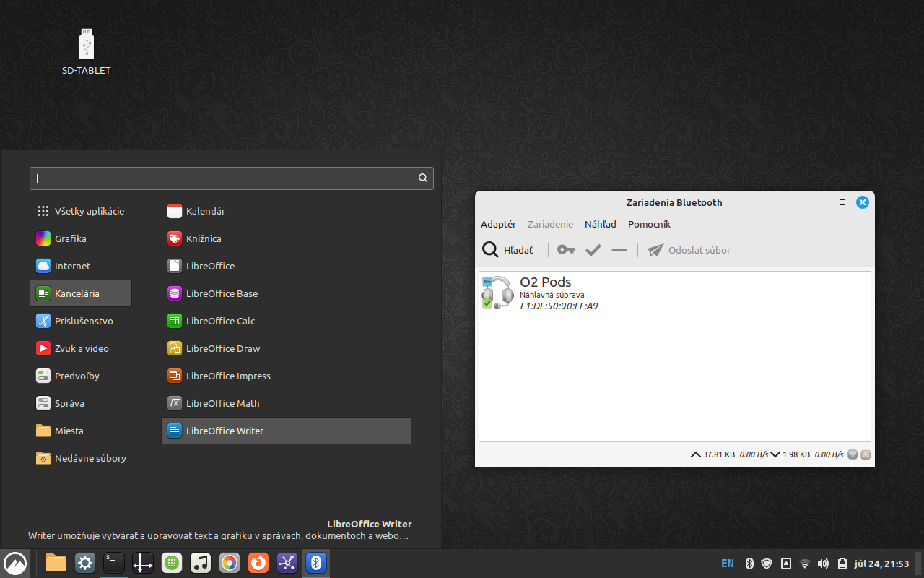This screenshot has width=924, height=578.
Task: Click the volume speaker tray icon
Action: [824, 564]
